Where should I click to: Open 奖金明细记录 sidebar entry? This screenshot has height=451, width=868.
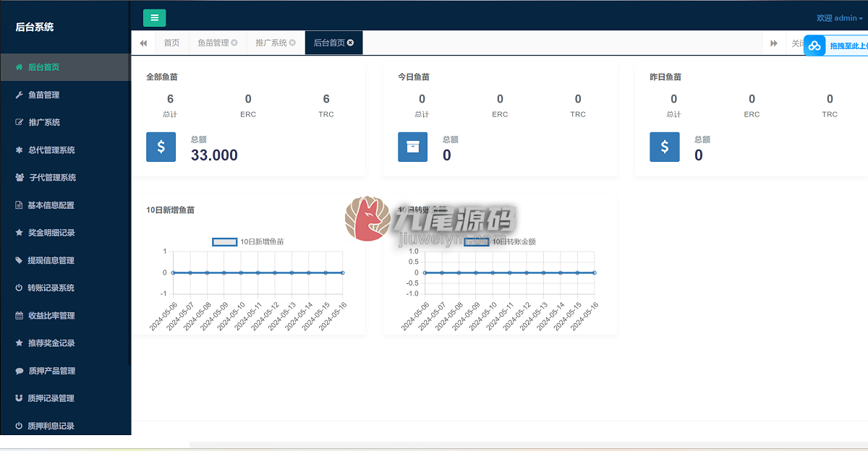[65, 233]
